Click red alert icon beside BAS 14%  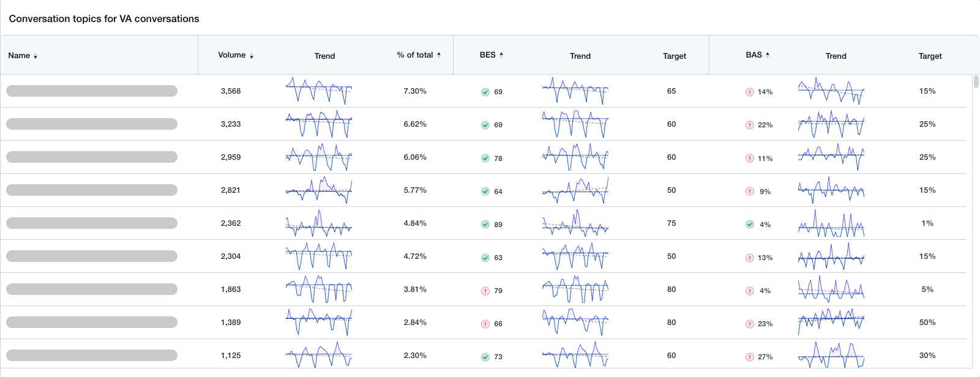click(x=749, y=92)
